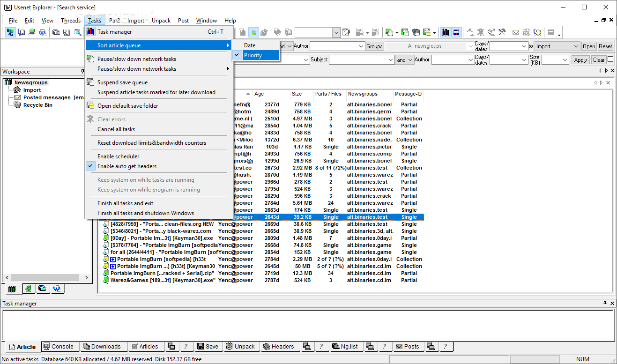Click the green square toolbar icon
This screenshot has width=617, height=364.
[x=253, y=32]
